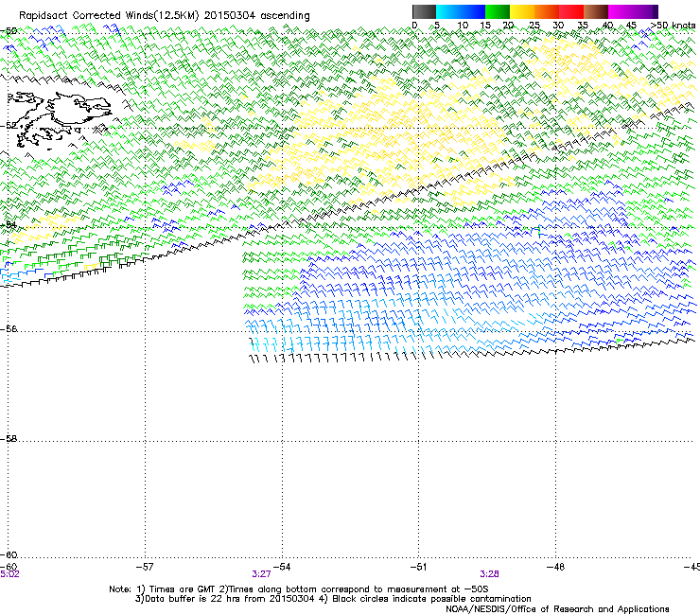Click the purple 3:28 time label

pos(489,574)
